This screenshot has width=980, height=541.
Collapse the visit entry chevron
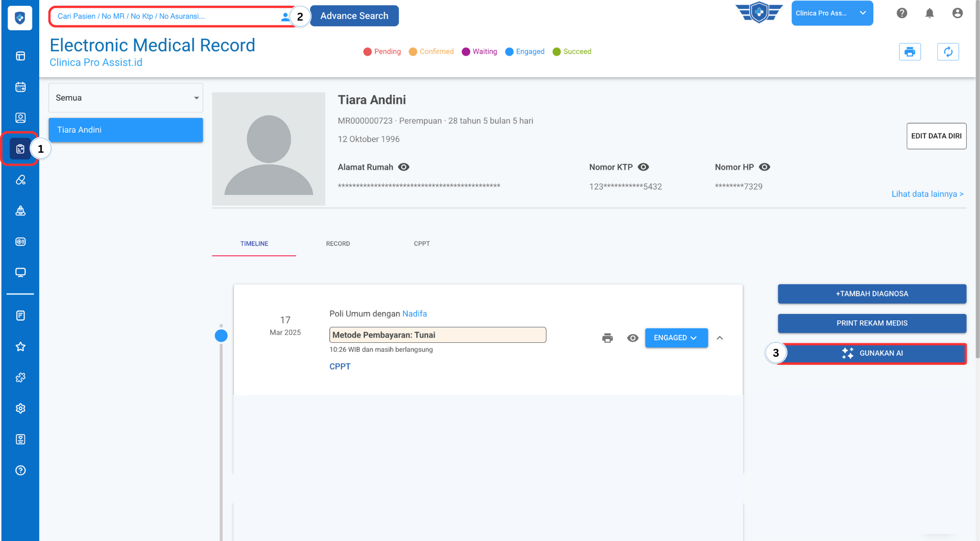pyautogui.click(x=720, y=338)
